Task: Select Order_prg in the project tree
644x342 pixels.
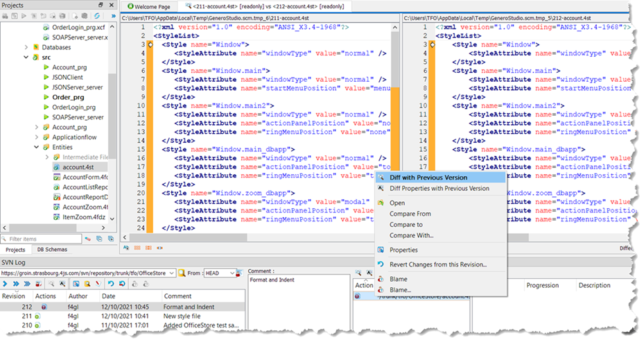Action: pyautogui.click(x=68, y=97)
